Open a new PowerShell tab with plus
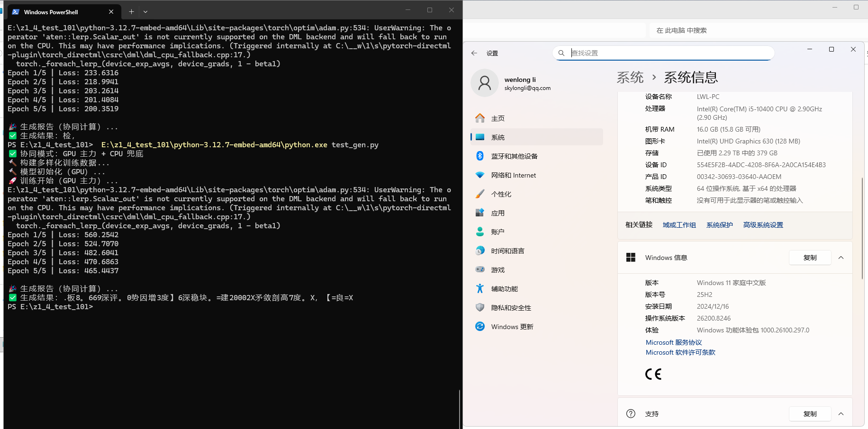The width and height of the screenshot is (868, 429). click(131, 12)
